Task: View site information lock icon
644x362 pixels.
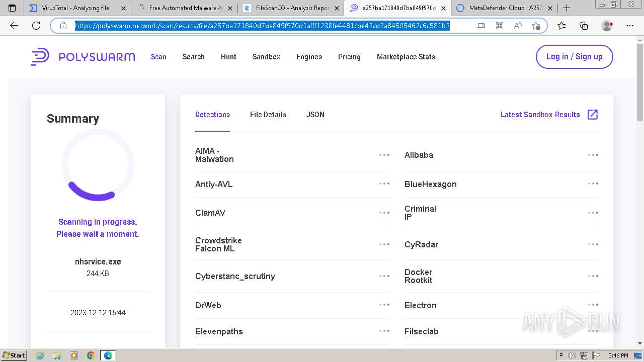Action: point(63,26)
